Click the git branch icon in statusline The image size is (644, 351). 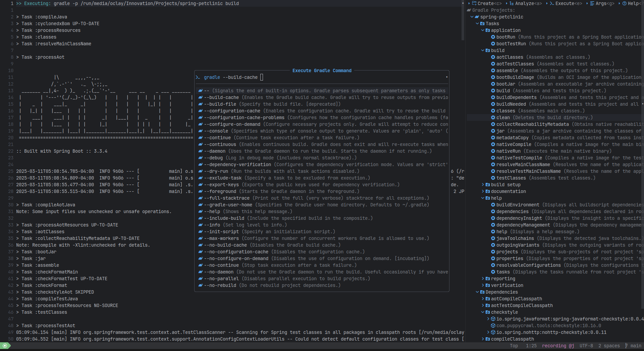click(626, 346)
